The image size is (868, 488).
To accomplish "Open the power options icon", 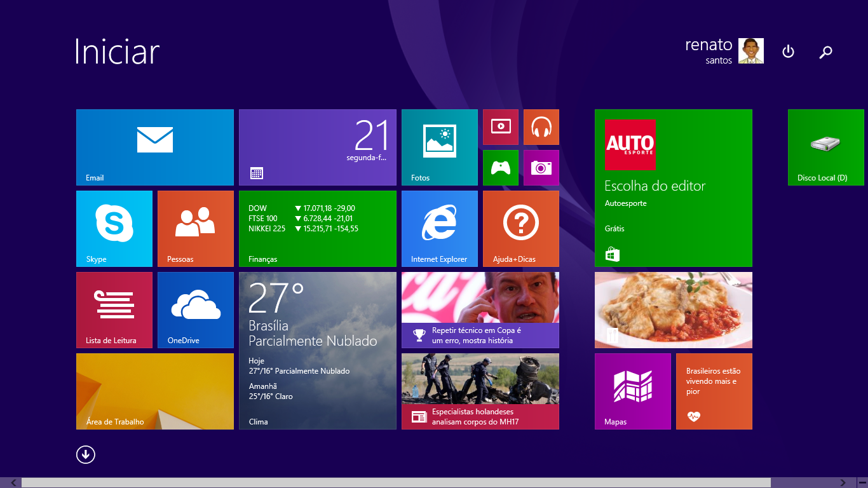I will pyautogui.click(x=788, y=52).
